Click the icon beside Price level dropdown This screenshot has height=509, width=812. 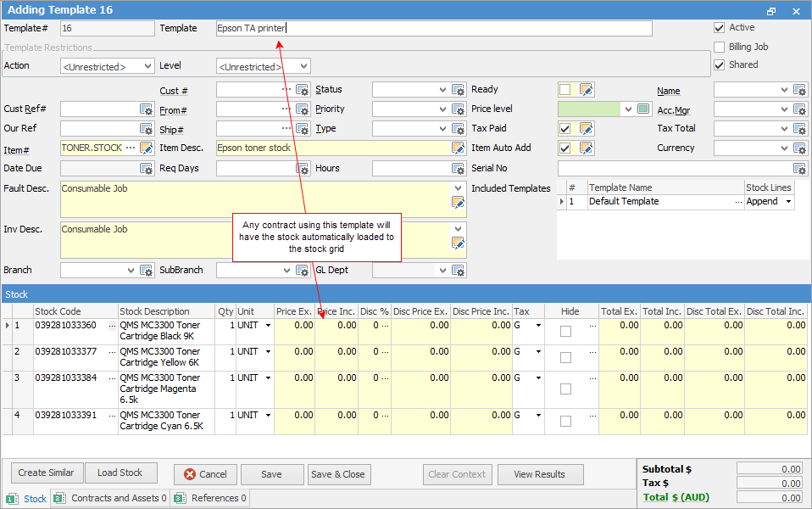click(643, 109)
